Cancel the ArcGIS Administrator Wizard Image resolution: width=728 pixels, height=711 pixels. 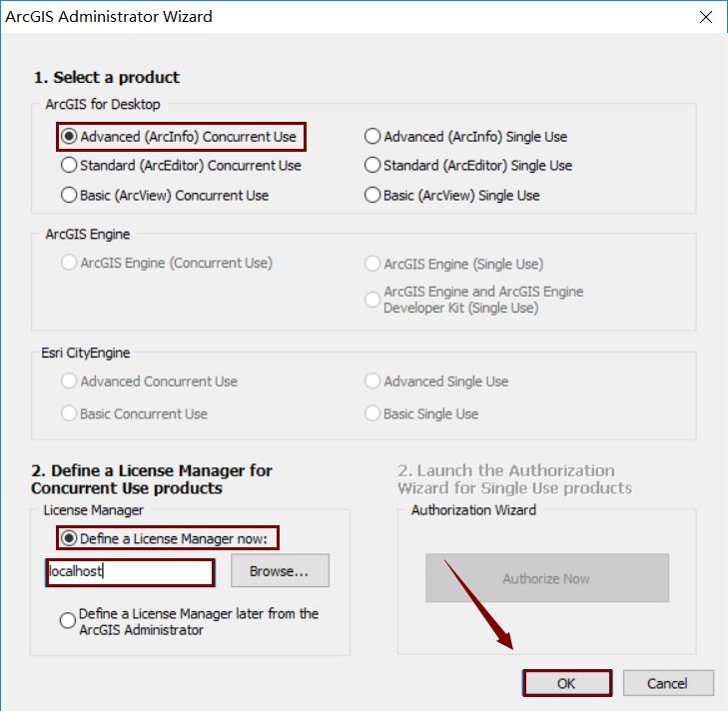pos(668,683)
